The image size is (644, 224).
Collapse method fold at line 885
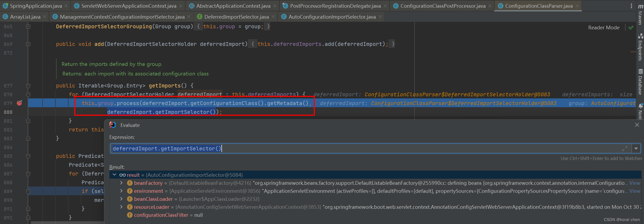[x=28, y=156]
